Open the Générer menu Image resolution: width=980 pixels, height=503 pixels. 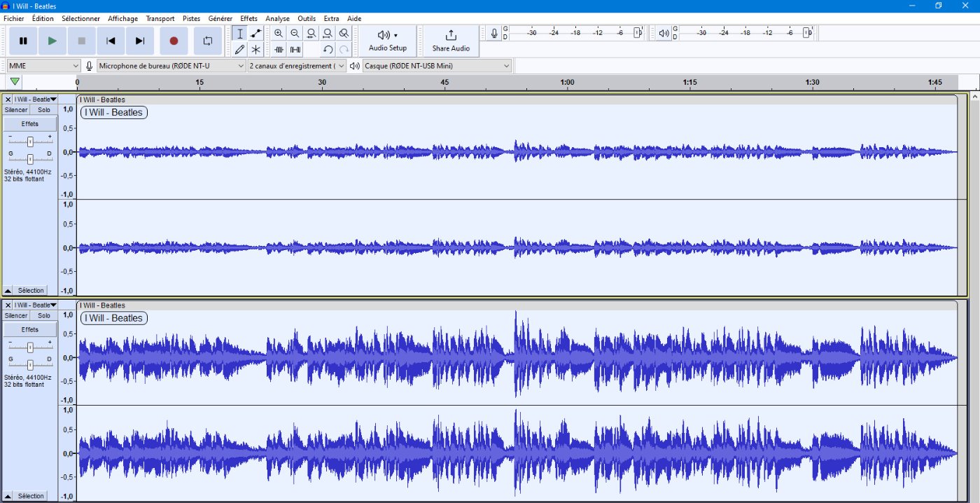pyautogui.click(x=220, y=18)
